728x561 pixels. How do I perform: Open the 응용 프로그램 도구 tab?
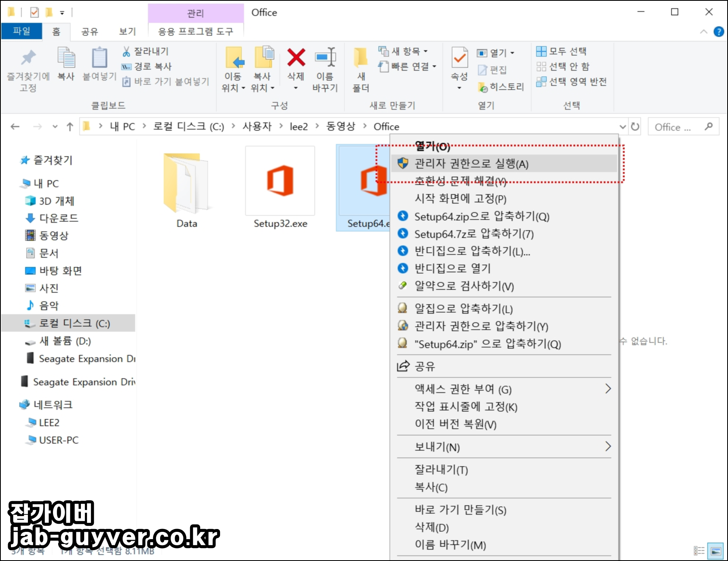[x=196, y=32]
